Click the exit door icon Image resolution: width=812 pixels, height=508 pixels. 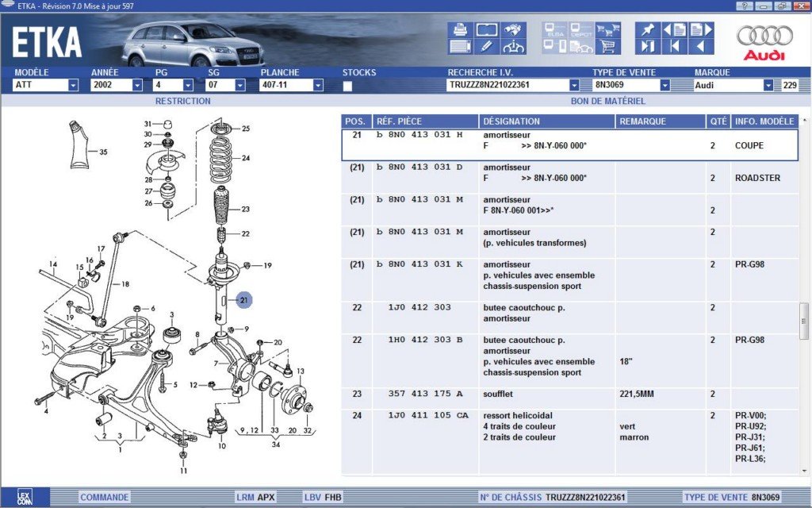click(648, 47)
